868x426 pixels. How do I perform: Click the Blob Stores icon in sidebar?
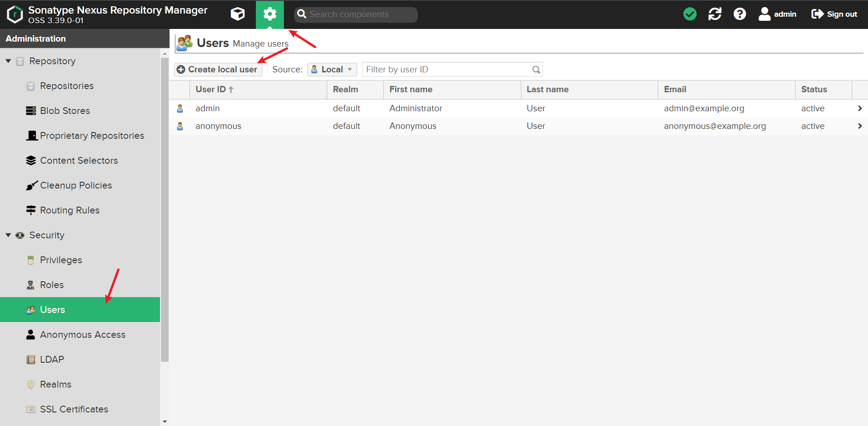[31, 111]
